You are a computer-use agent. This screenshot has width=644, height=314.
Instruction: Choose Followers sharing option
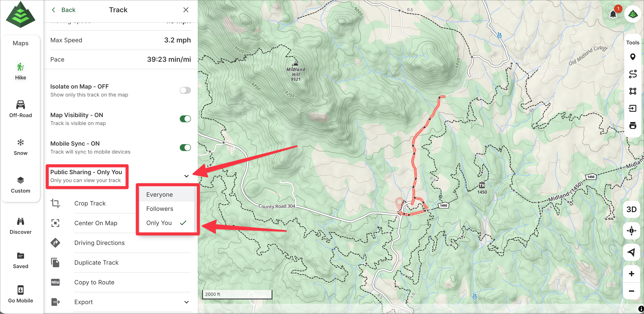tap(160, 209)
